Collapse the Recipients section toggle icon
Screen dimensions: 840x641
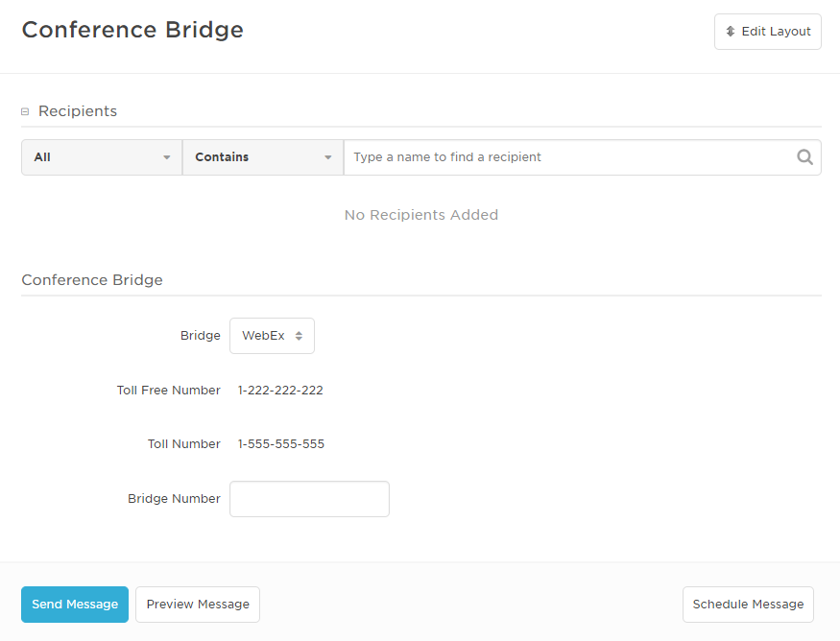pos(25,111)
